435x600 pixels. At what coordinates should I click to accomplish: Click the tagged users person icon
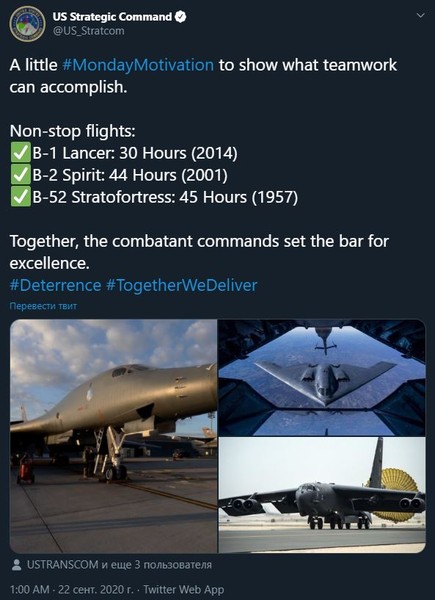(x=16, y=565)
